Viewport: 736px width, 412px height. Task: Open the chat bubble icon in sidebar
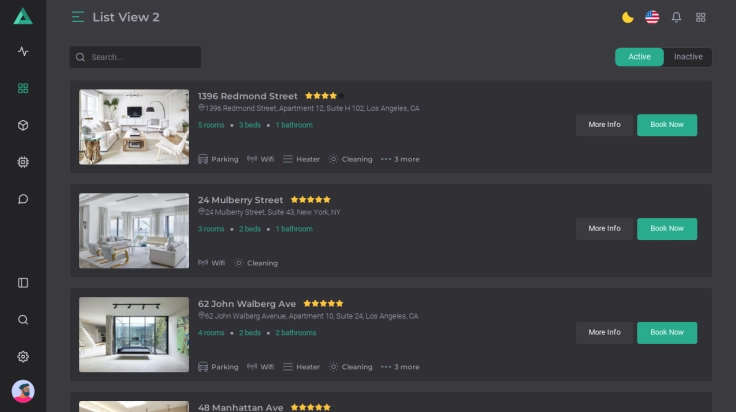point(23,199)
